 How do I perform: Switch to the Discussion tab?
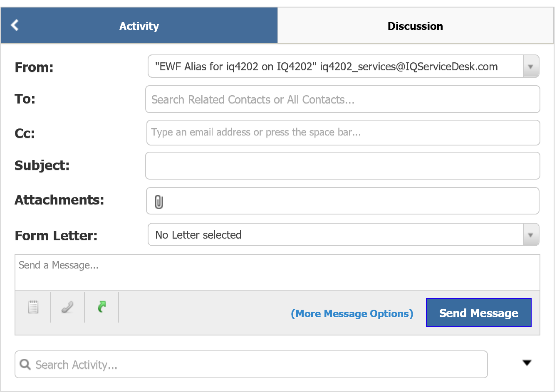tap(415, 26)
